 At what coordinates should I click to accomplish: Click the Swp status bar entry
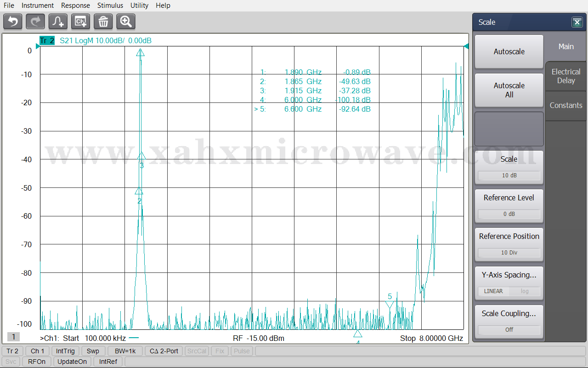click(93, 351)
